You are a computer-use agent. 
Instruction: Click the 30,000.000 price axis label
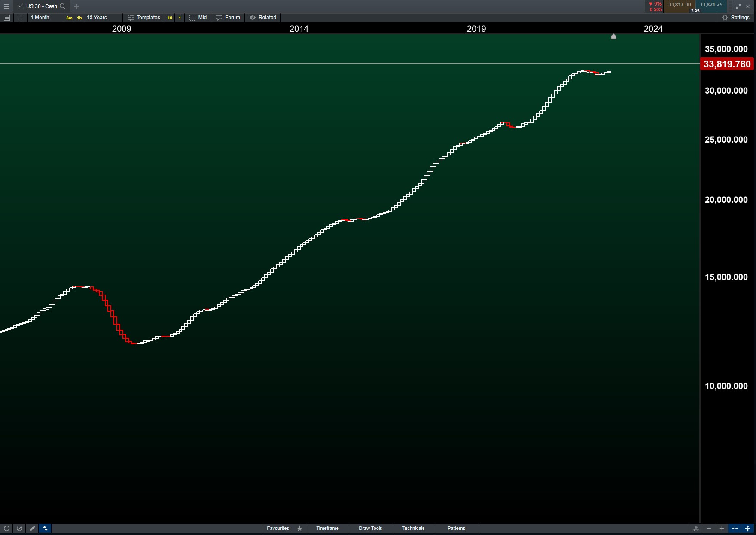pyautogui.click(x=726, y=91)
